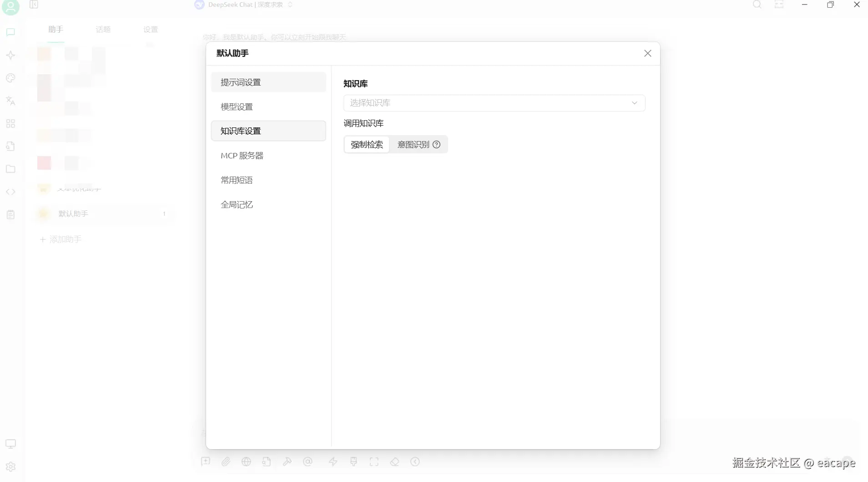Click the brush icon in input toolbar
This screenshot has height=482, width=868.
tap(353, 462)
